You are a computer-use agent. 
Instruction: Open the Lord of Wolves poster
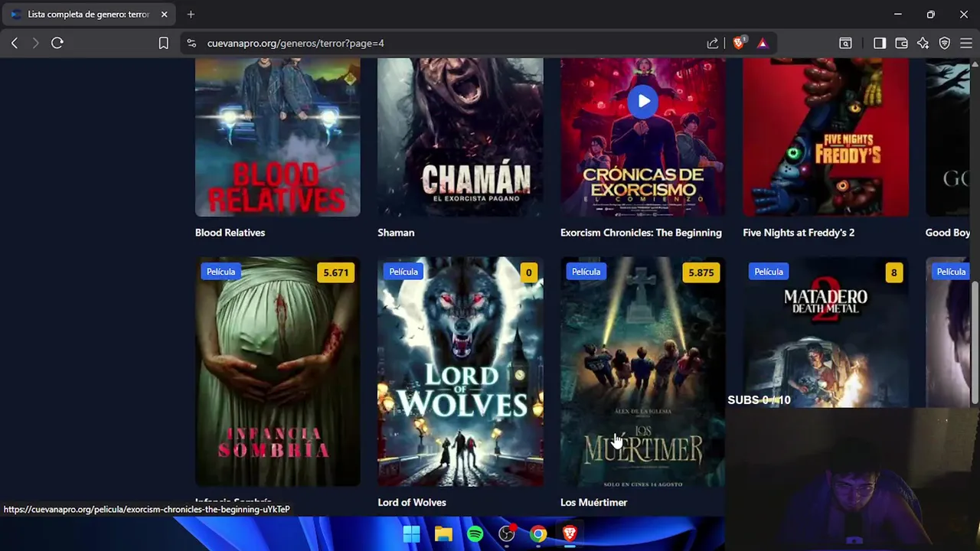[x=460, y=372]
